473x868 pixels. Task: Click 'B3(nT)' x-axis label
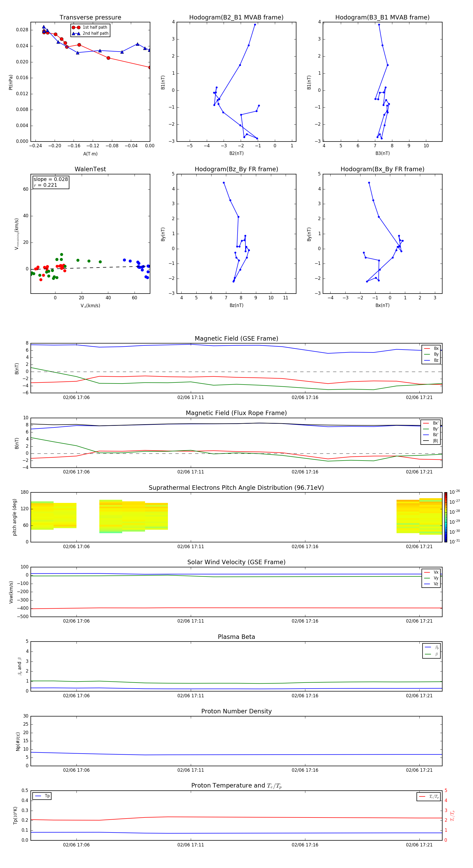pos(382,153)
